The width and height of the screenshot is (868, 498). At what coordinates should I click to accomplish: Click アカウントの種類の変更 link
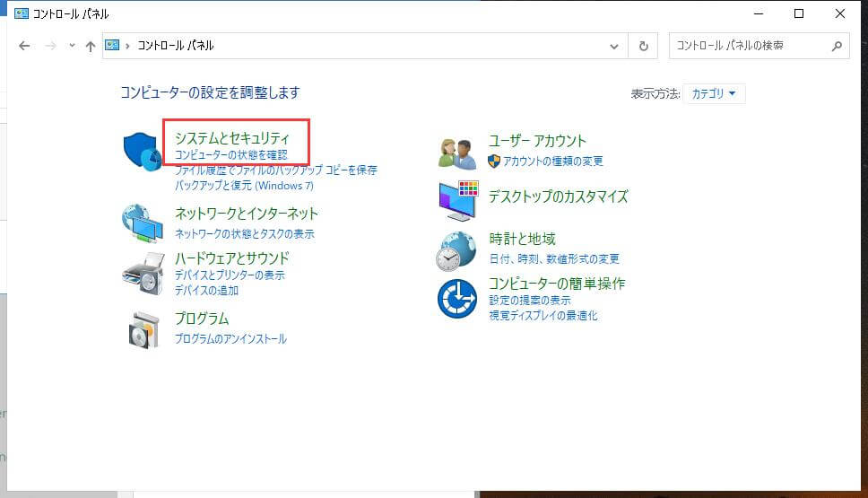[x=553, y=162]
